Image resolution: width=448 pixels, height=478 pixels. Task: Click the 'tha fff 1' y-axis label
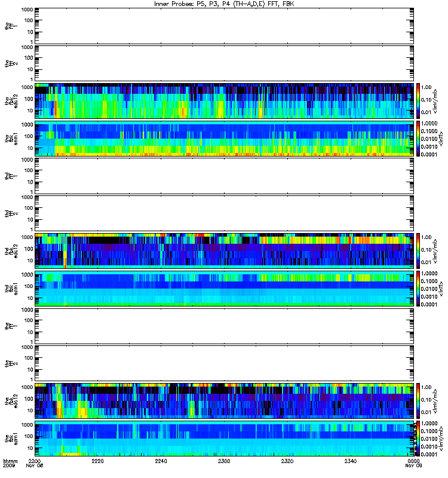[11, 26]
